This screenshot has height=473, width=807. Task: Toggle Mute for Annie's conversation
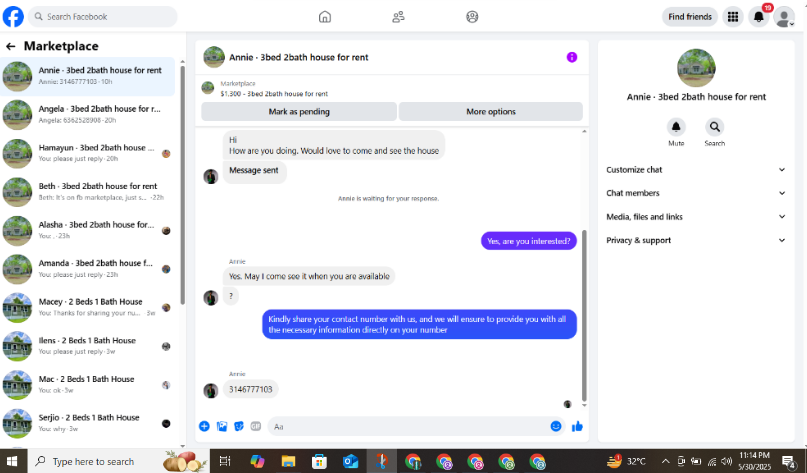(x=676, y=132)
